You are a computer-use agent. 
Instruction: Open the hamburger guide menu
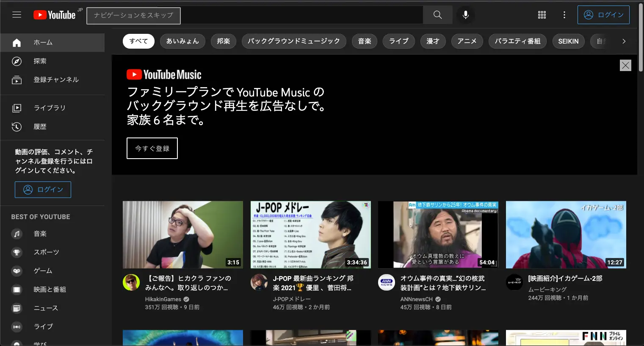click(x=17, y=15)
